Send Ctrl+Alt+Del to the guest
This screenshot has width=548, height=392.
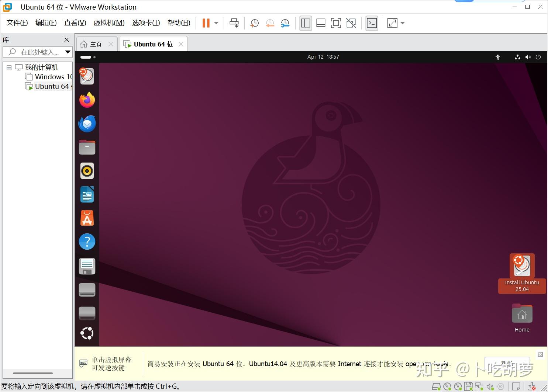tap(234, 23)
